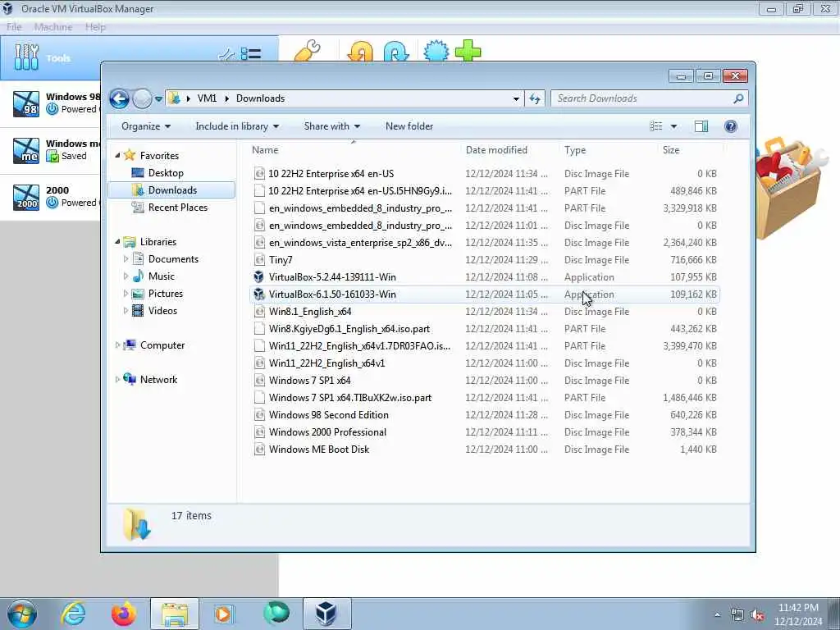This screenshot has height=630, width=840.
Task: Select file Win8.KgiyeDg6.1_English_x64.iso.part
Action: click(x=349, y=329)
